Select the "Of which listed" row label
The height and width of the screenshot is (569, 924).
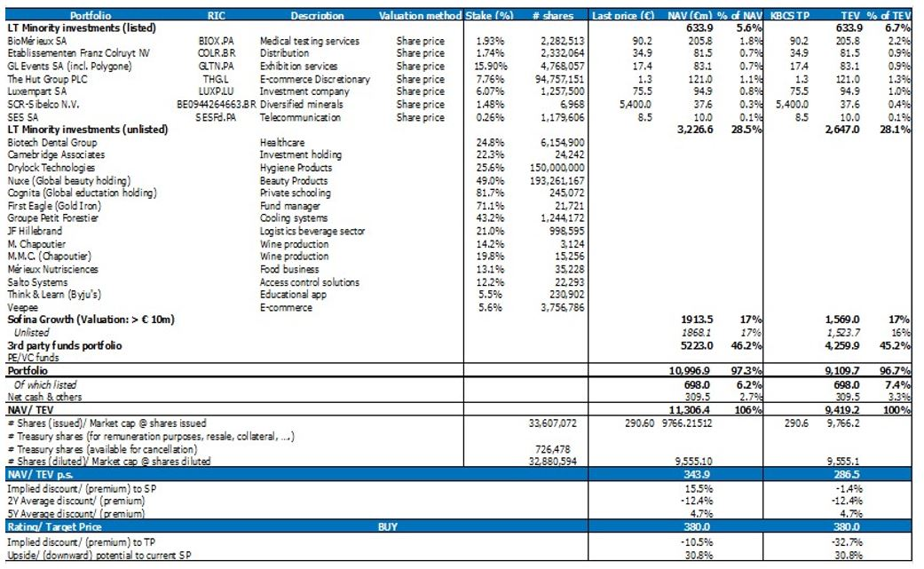(45, 385)
